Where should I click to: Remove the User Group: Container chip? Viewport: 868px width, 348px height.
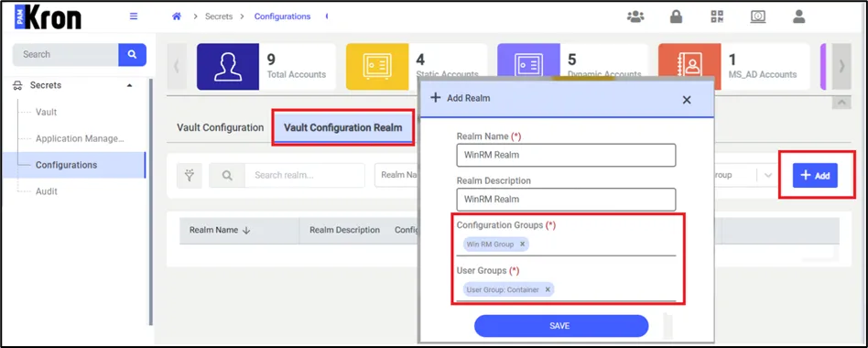coord(548,289)
